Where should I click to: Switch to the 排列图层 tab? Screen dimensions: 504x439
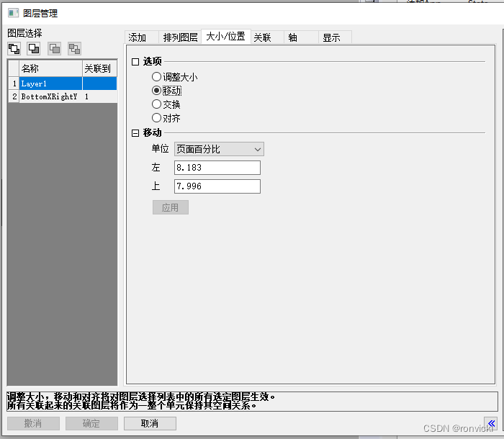[x=180, y=37]
